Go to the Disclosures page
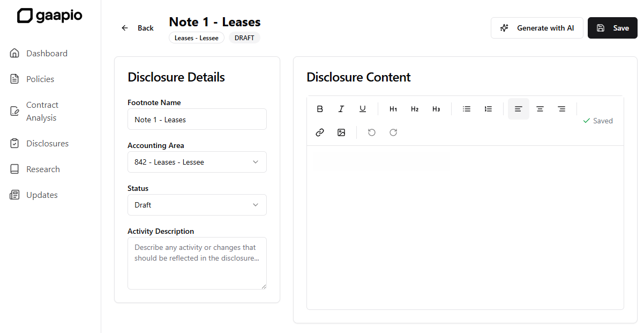 point(47,144)
